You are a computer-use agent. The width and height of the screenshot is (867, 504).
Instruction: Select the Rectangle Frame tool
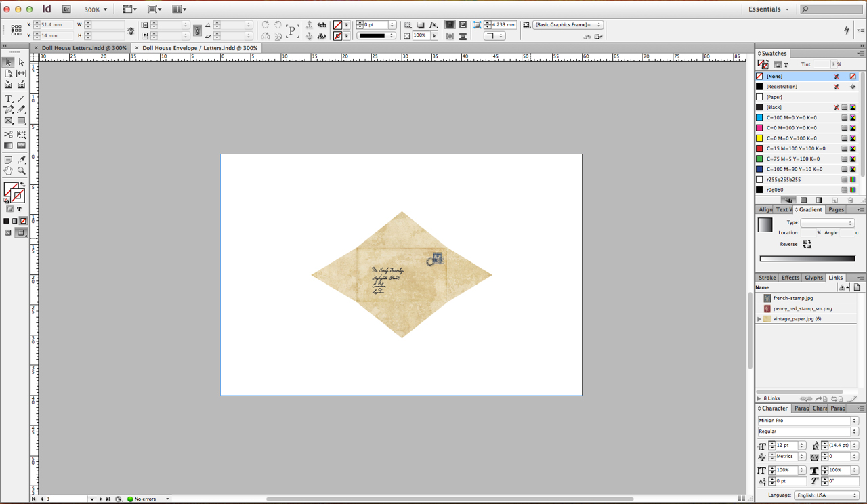click(x=8, y=121)
